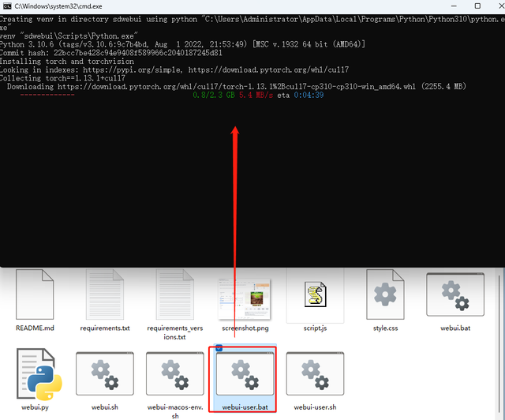Click the 'script.js' file name label
The image size is (505, 420).
pyautogui.click(x=315, y=328)
